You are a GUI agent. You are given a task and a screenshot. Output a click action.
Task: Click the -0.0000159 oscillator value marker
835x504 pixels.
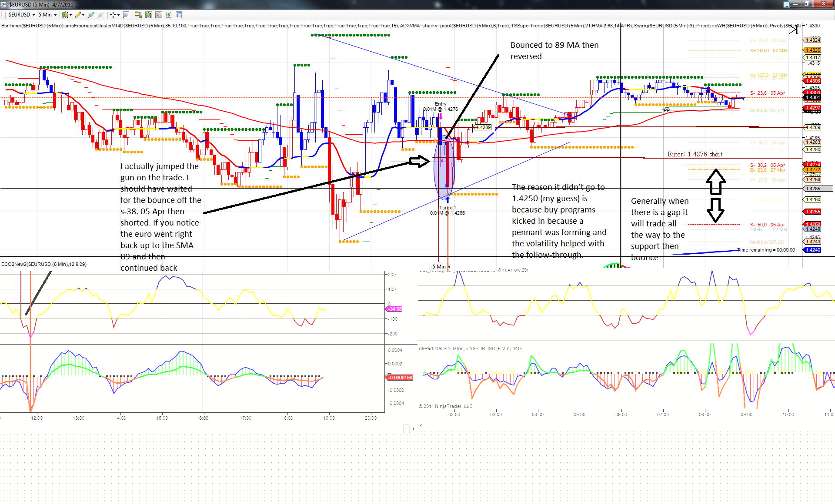tap(400, 378)
